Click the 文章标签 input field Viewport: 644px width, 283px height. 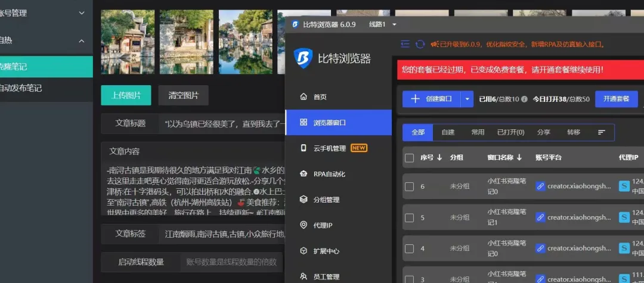point(222,234)
